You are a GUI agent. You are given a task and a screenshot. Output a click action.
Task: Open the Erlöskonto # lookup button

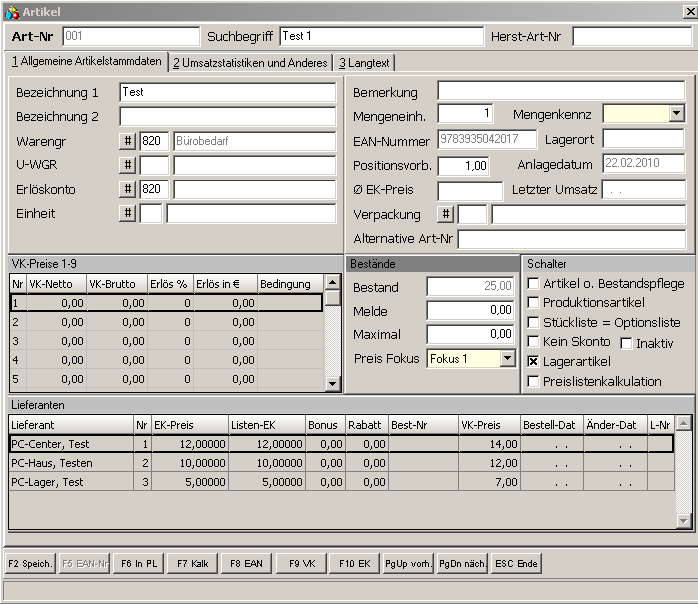coord(128,189)
